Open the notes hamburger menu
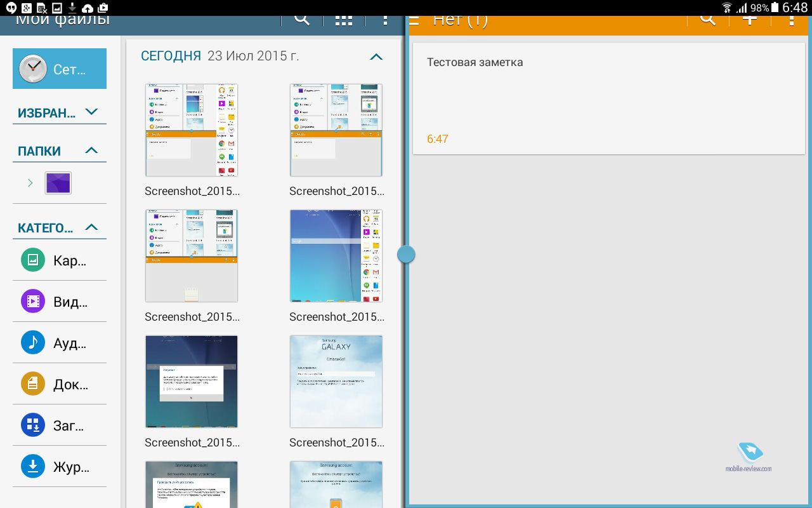 click(414, 20)
